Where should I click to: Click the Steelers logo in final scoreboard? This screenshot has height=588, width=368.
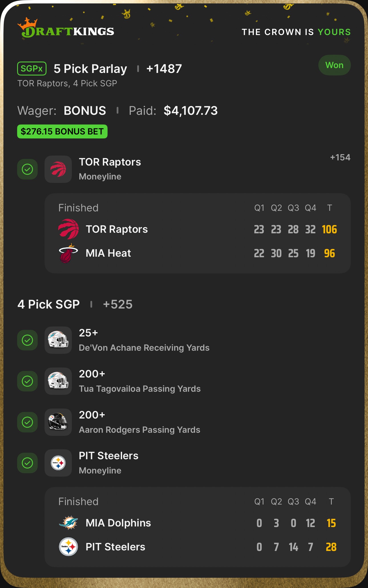coord(68,547)
